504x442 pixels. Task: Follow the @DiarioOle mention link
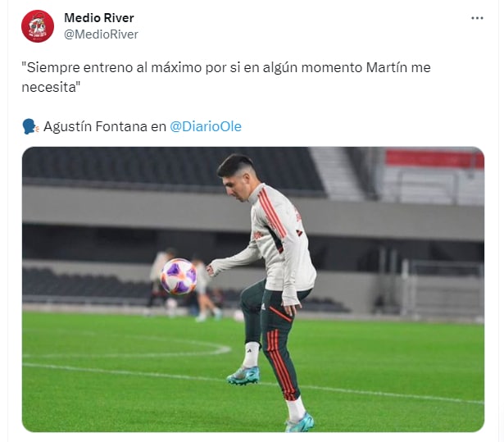(x=206, y=126)
